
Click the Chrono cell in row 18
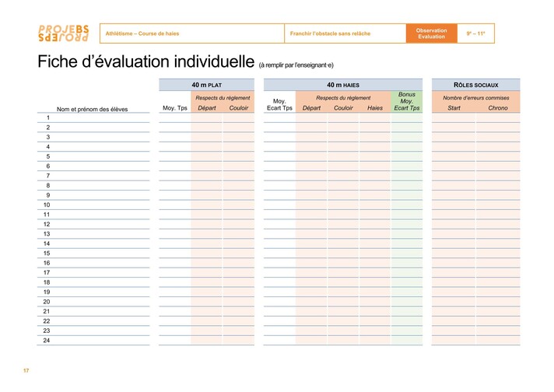coord(498,282)
